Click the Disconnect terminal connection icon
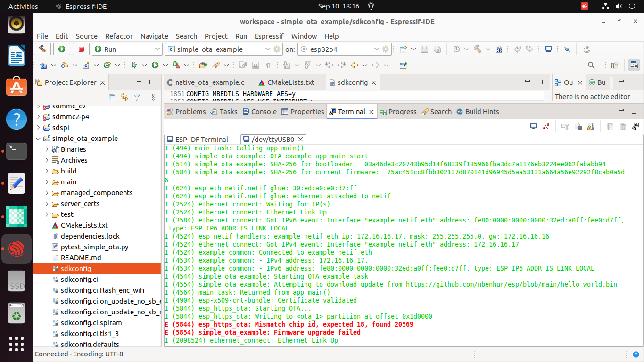Screen dimensions: 644x362 pyautogui.click(x=546, y=126)
